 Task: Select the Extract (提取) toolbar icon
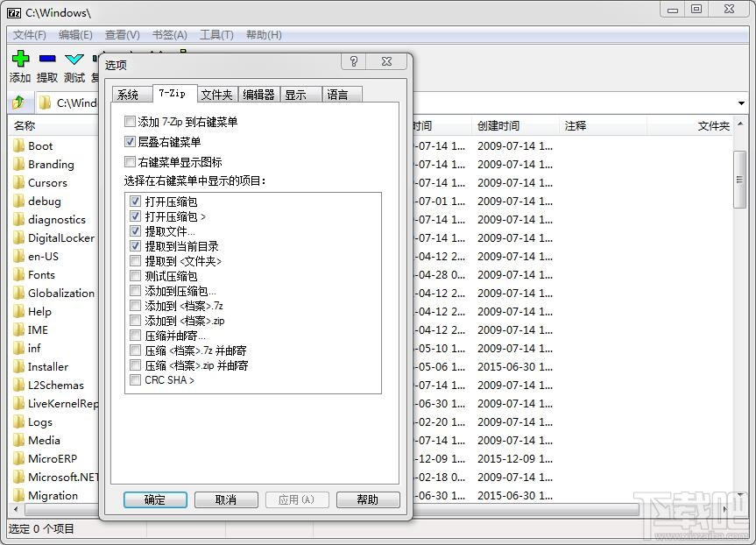point(46,59)
